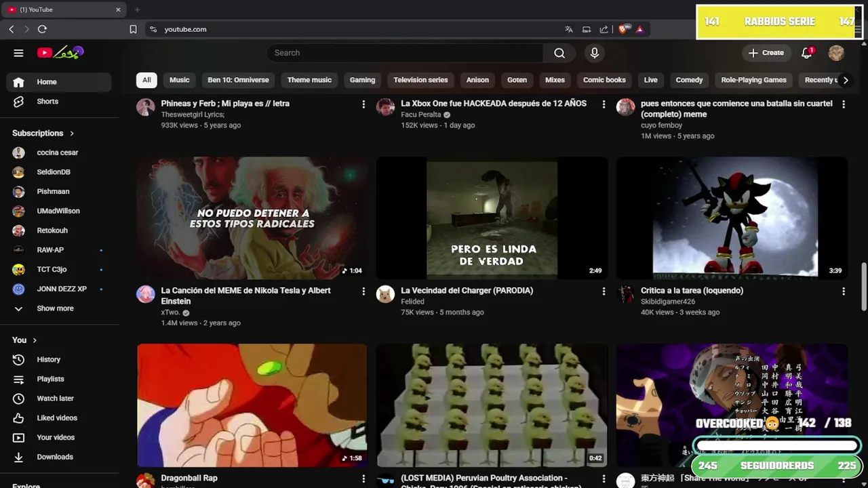Screen dimensions: 868x488
Task: Select the Television series chip
Action: 420,80
